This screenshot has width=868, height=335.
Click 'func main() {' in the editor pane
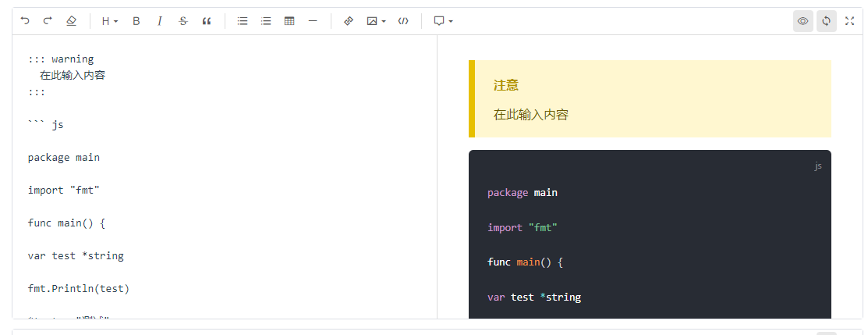pos(66,223)
